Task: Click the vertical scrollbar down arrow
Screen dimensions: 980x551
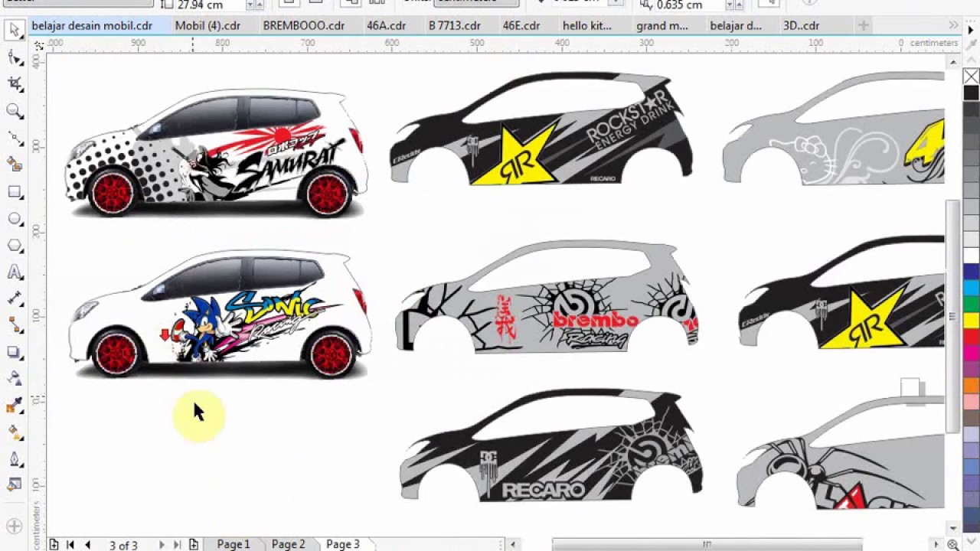Action: [952, 528]
